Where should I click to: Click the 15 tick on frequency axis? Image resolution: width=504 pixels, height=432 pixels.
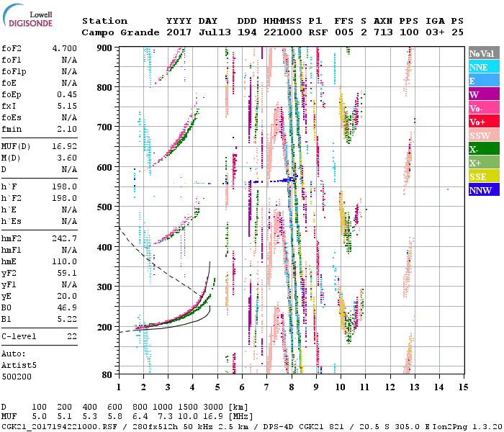pyautogui.click(x=463, y=386)
